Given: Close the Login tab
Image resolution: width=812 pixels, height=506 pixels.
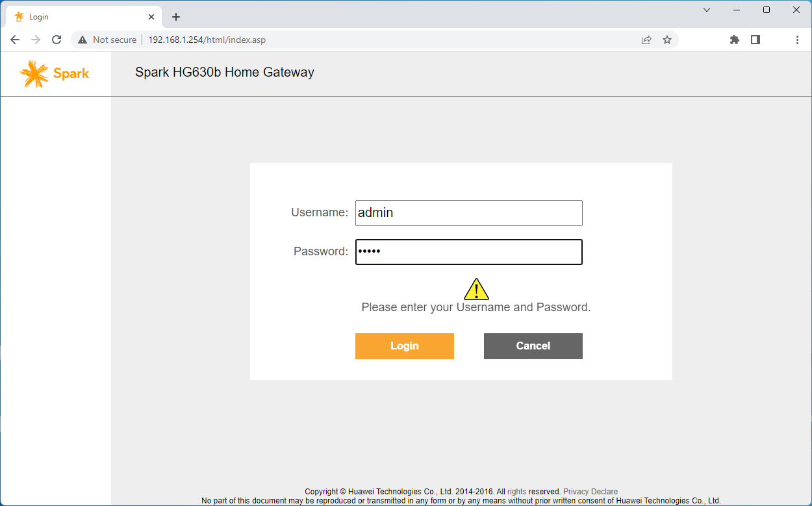Looking at the screenshot, I should tap(151, 17).
